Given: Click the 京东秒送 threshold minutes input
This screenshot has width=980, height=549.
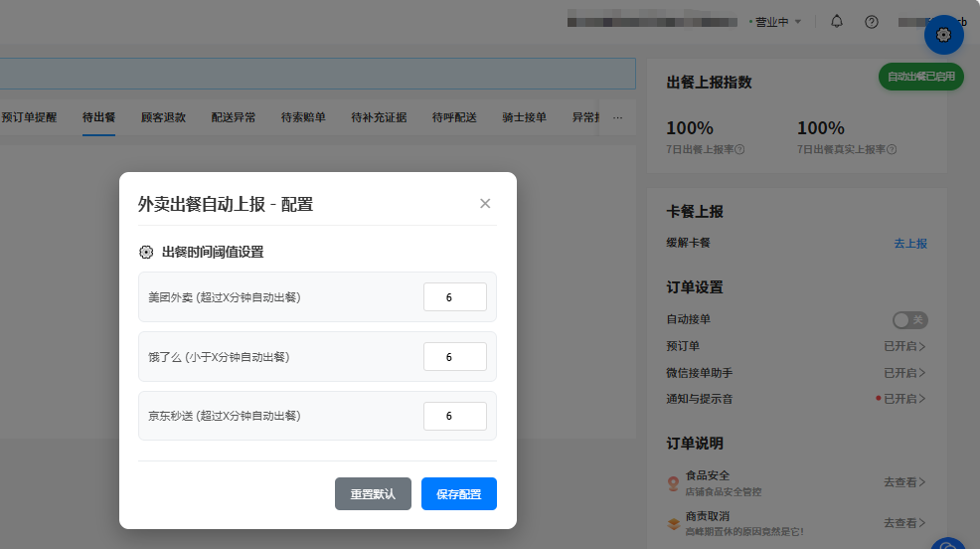Looking at the screenshot, I should tap(455, 416).
